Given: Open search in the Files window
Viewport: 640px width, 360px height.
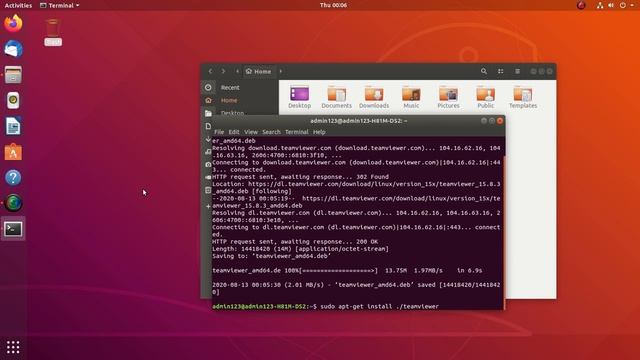Looking at the screenshot, I should [484, 71].
